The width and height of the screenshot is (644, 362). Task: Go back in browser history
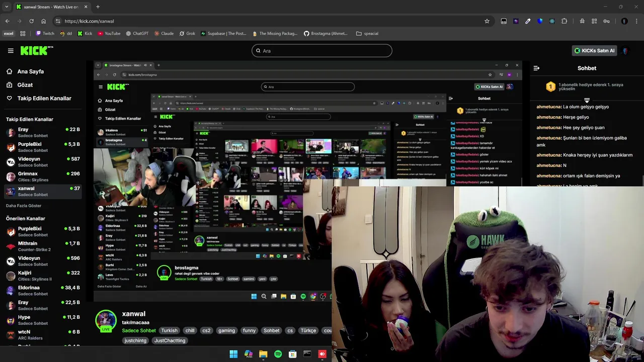click(x=7, y=21)
